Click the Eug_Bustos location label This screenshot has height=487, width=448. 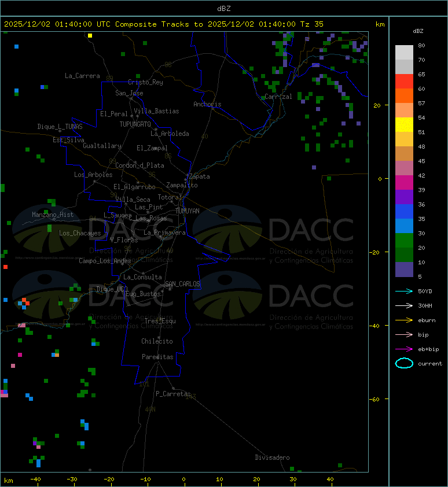(x=144, y=294)
